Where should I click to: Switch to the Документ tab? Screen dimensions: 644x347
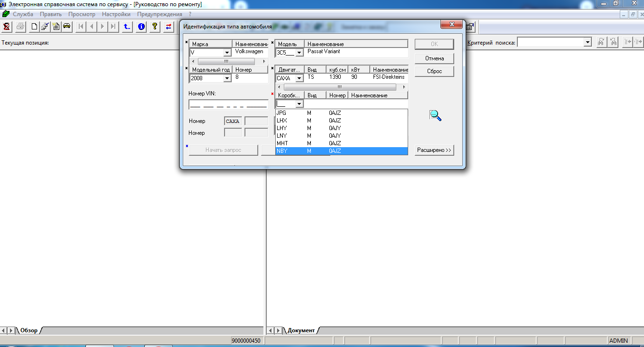301,330
